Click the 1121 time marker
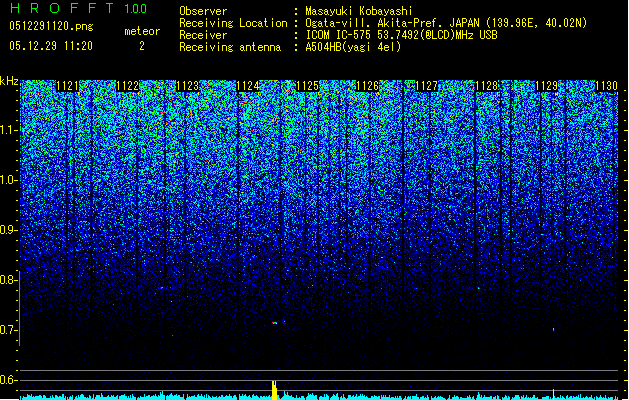This screenshot has width=629, height=400. coord(67,86)
